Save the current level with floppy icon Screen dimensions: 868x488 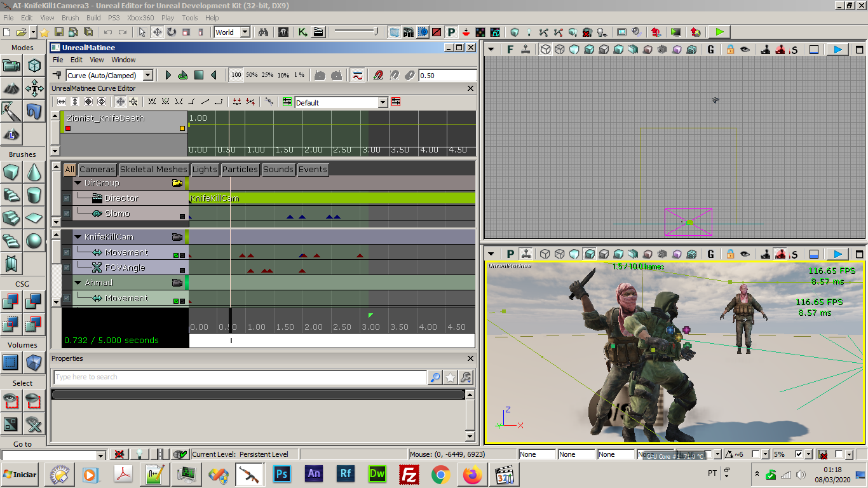[59, 32]
